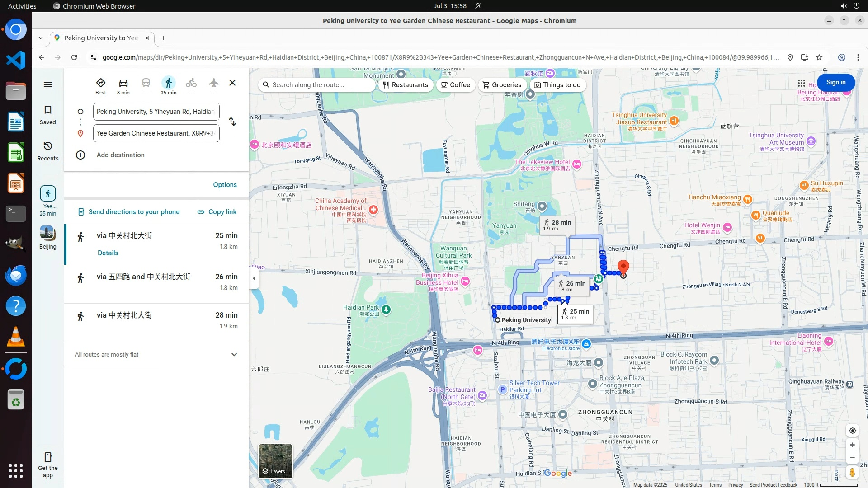Open the Google Maps hamburger menu
This screenshot has width=868, height=488.
pos(48,84)
